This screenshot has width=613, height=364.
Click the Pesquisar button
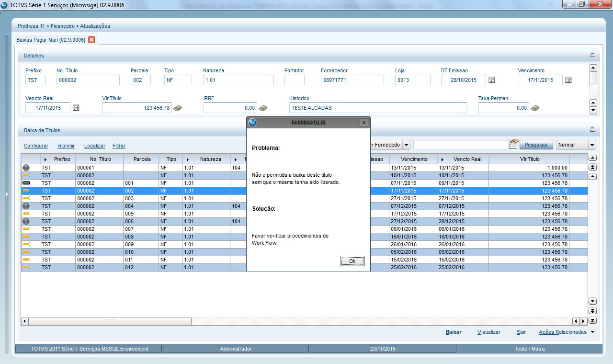click(536, 145)
